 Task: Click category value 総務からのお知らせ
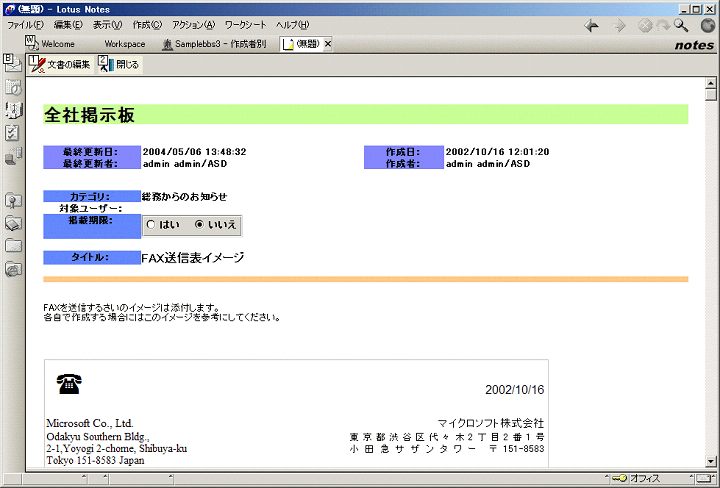coord(185,196)
